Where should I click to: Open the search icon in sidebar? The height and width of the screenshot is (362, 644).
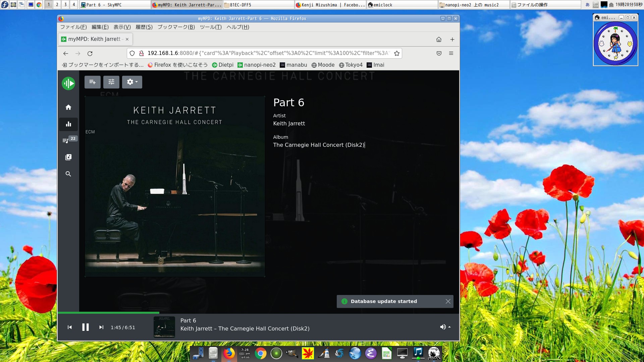[x=68, y=174]
